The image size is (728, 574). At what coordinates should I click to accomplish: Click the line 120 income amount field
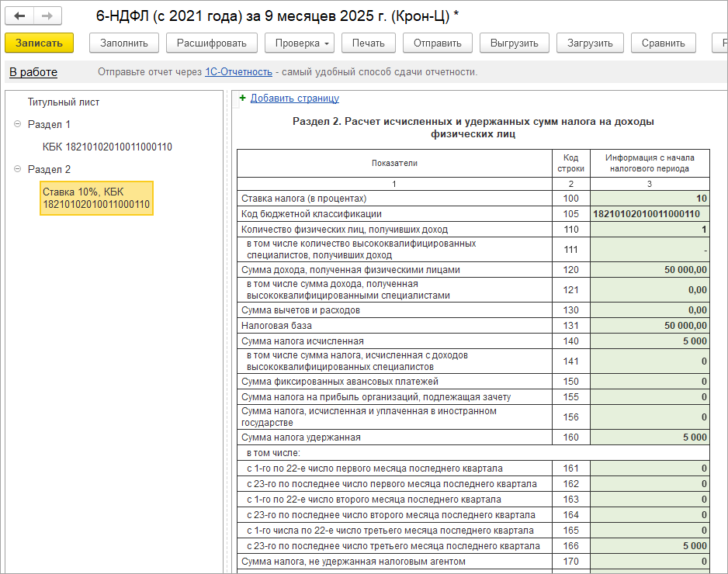coord(649,270)
